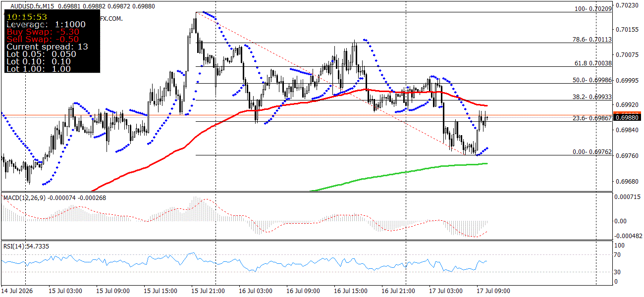Click the current price tag 0.69880
644x297 pixels.
(x=628, y=117)
